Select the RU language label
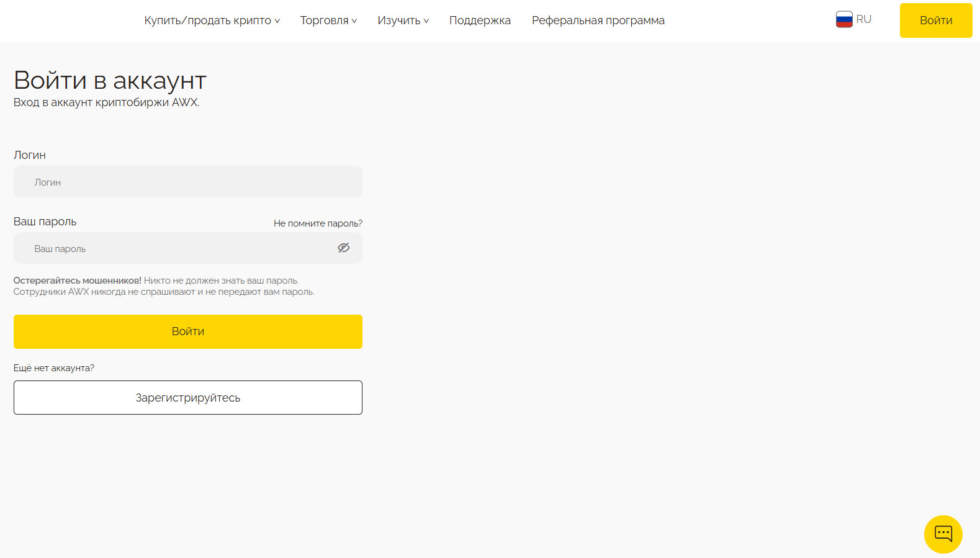The height and width of the screenshot is (558, 980). tap(863, 19)
